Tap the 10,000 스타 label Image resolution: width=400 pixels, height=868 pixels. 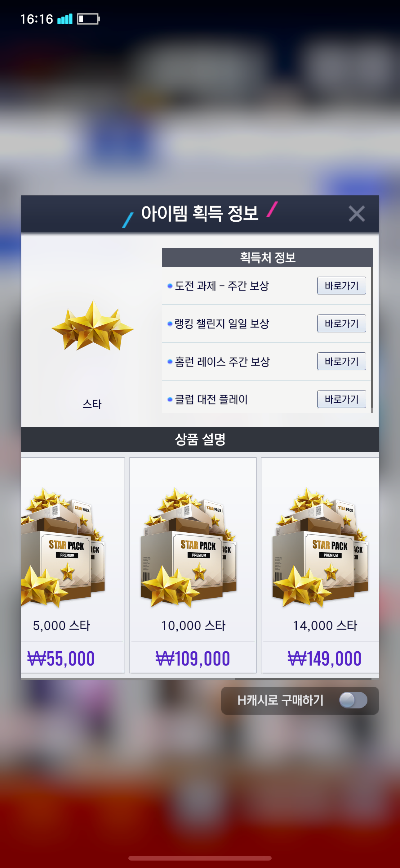pos(193,626)
